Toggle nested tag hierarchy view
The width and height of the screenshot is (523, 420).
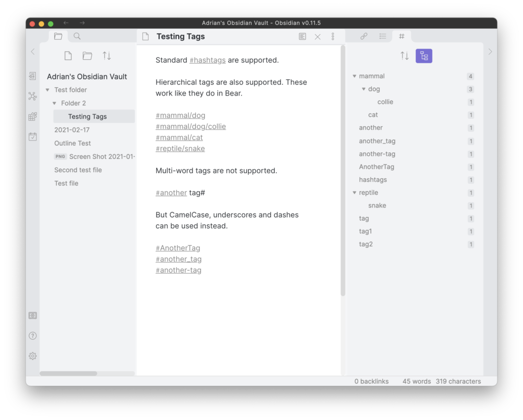pyautogui.click(x=424, y=56)
